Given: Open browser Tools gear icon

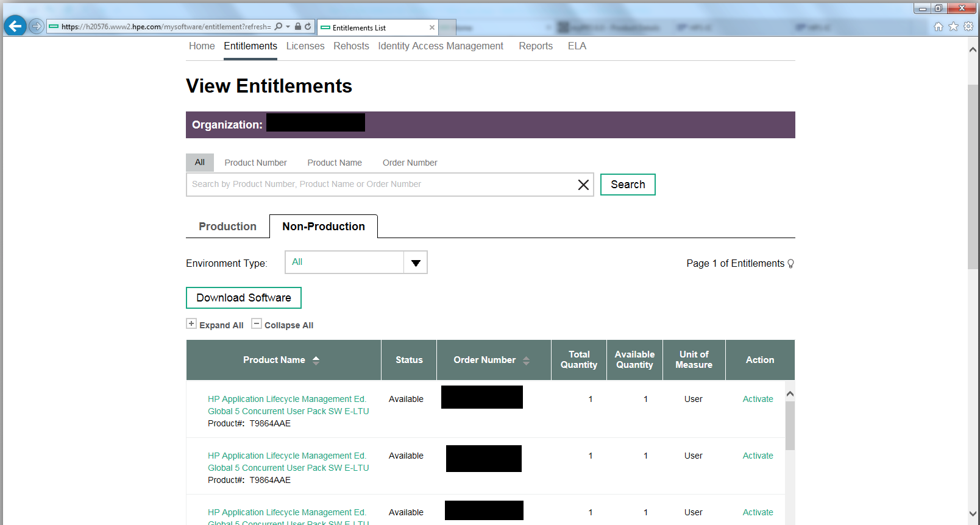Looking at the screenshot, I should pyautogui.click(x=968, y=26).
